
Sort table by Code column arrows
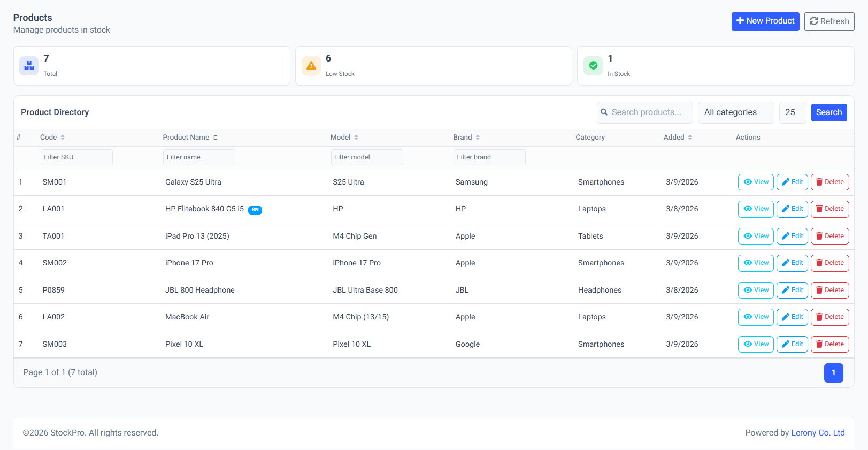coord(63,138)
